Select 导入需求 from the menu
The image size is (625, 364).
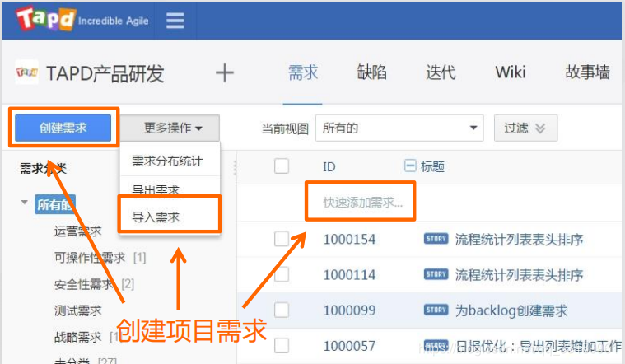click(169, 217)
